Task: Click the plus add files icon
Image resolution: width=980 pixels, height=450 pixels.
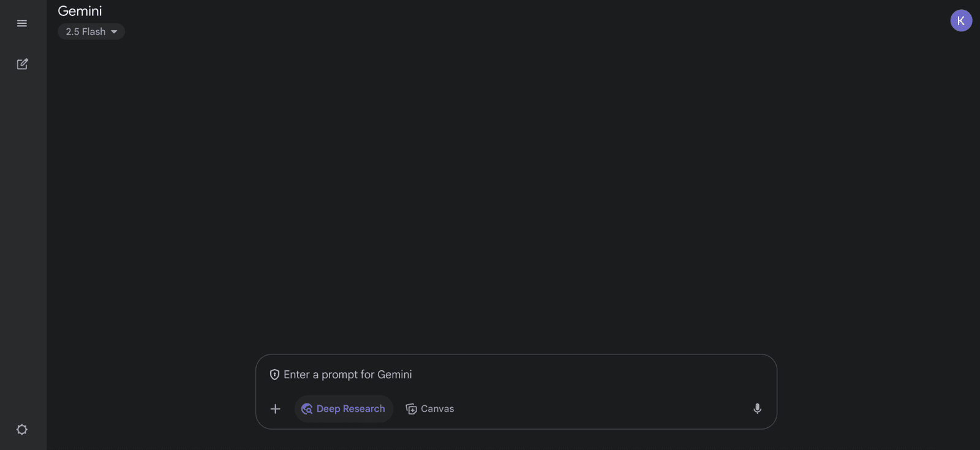Action: [275, 408]
